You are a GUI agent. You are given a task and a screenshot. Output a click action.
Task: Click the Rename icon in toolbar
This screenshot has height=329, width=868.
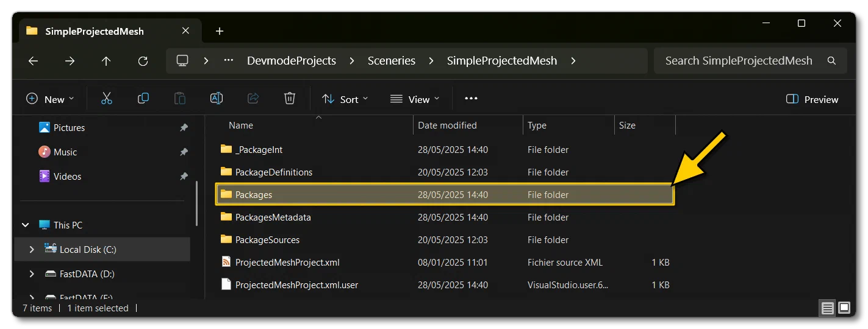coord(217,99)
